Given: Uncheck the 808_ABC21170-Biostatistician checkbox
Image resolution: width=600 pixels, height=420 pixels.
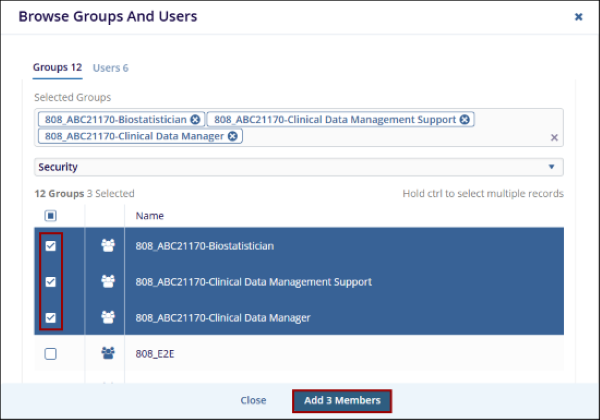Looking at the screenshot, I should [x=51, y=245].
